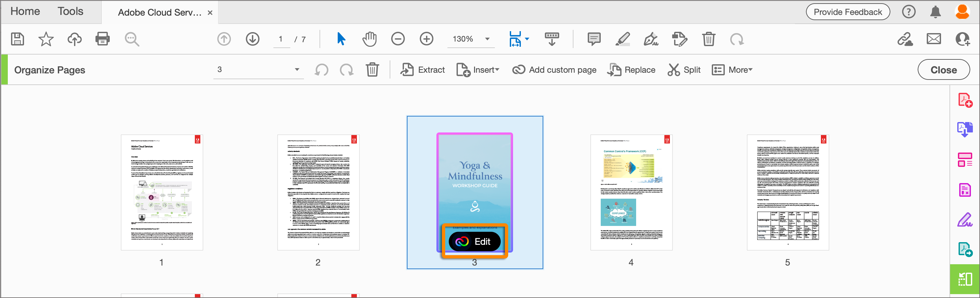The height and width of the screenshot is (298, 980).
Task: Click the Edit button on page 3
Action: point(474,242)
